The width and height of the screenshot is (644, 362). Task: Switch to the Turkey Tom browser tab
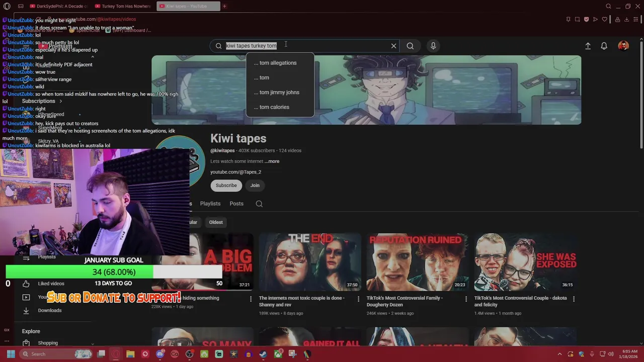[x=123, y=6]
